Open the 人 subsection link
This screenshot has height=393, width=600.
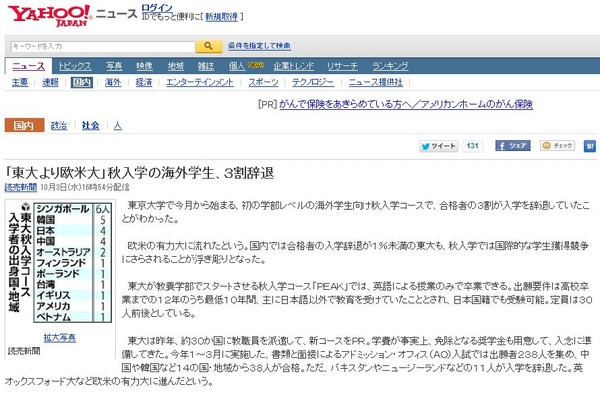tap(118, 126)
